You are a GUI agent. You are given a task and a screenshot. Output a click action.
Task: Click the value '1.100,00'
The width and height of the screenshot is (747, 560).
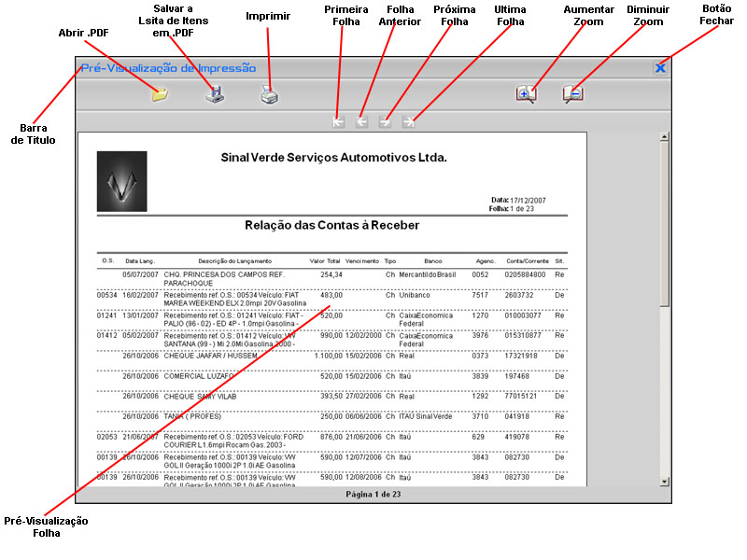pyautogui.click(x=329, y=356)
